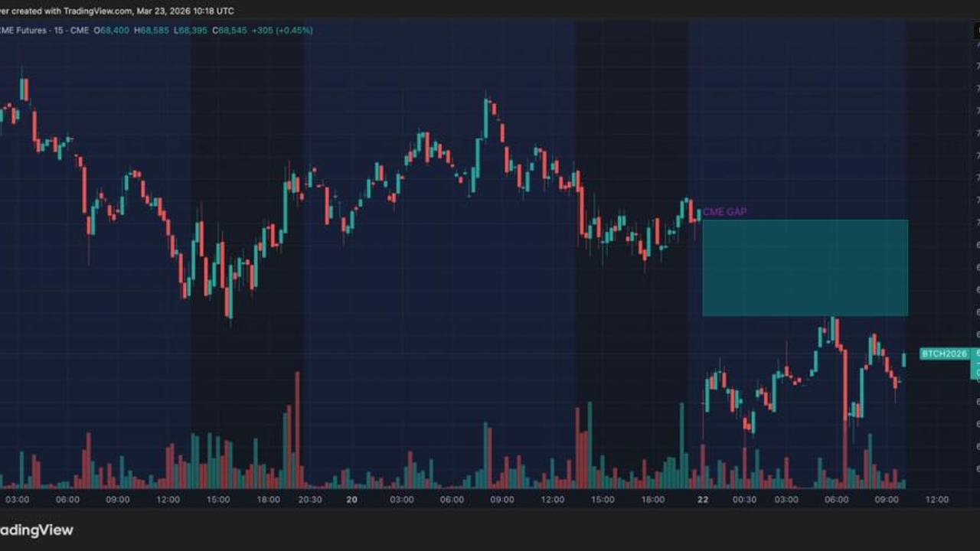
Task: Click the TradingView logo in bottom corner
Action: (37, 530)
